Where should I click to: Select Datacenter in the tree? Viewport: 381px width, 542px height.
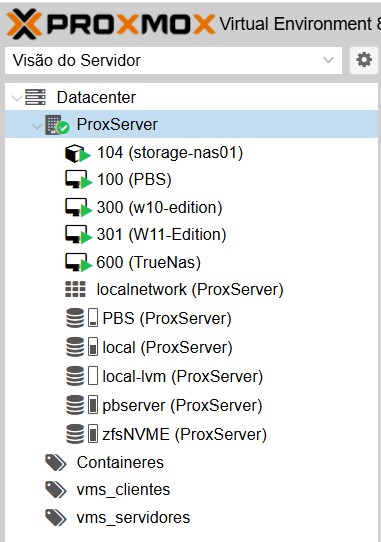pyautogui.click(x=96, y=97)
